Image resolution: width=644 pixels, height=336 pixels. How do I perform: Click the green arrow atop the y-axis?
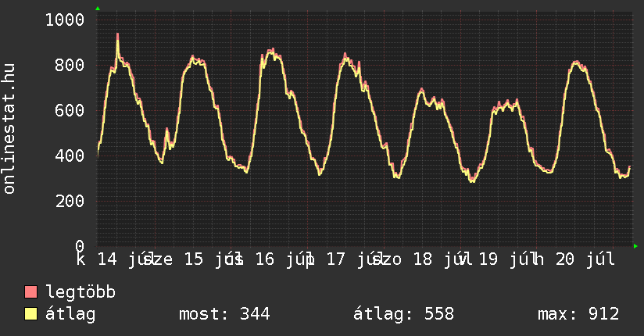[x=98, y=9]
